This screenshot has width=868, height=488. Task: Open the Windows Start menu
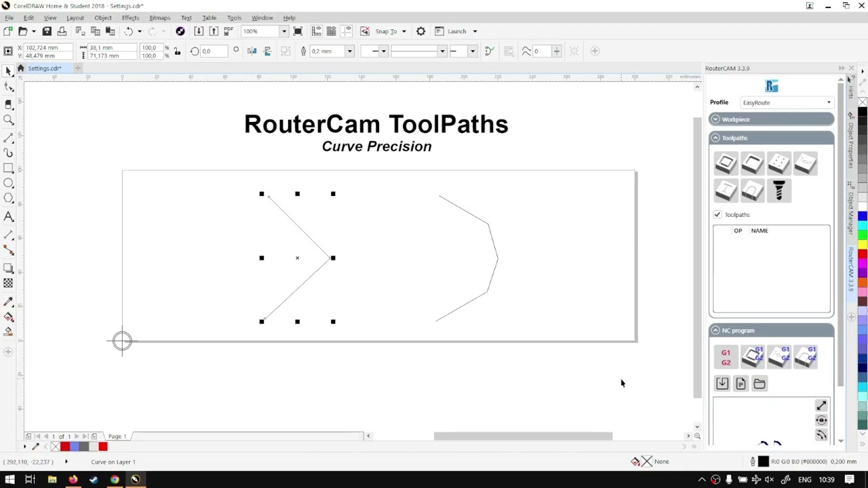pyautogui.click(x=9, y=480)
